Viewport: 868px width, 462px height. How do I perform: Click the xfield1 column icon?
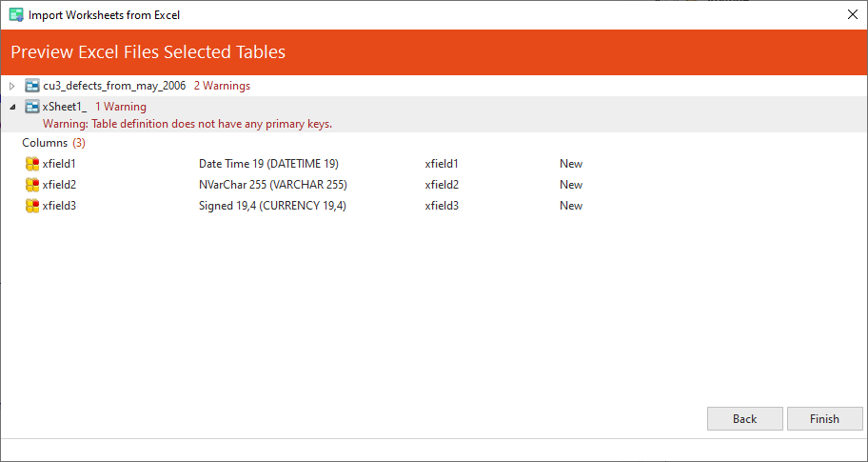coord(32,164)
